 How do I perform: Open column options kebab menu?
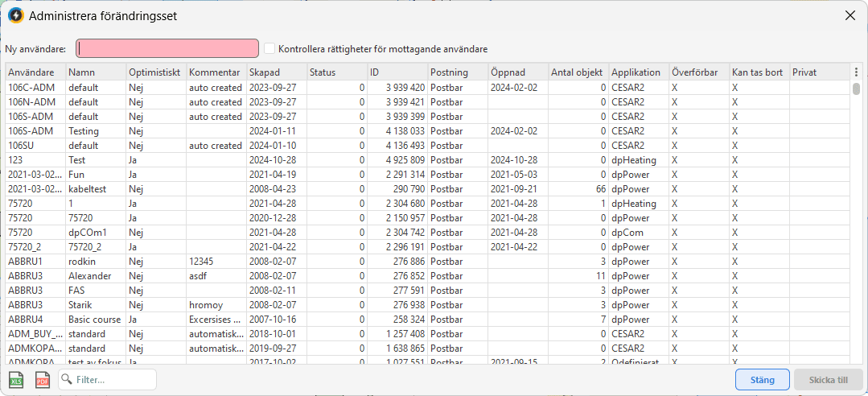[857, 72]
